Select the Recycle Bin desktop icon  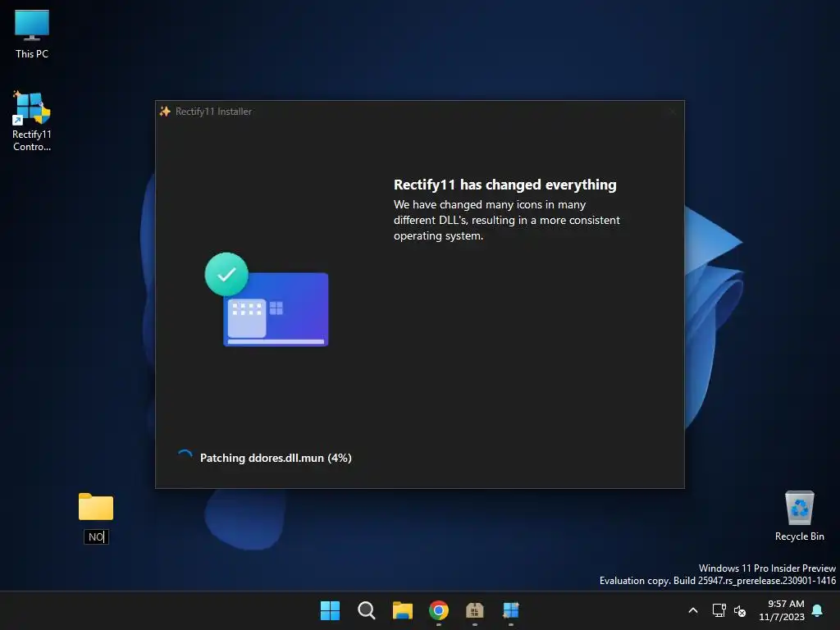pyautogui.click(x=799, y=517)
